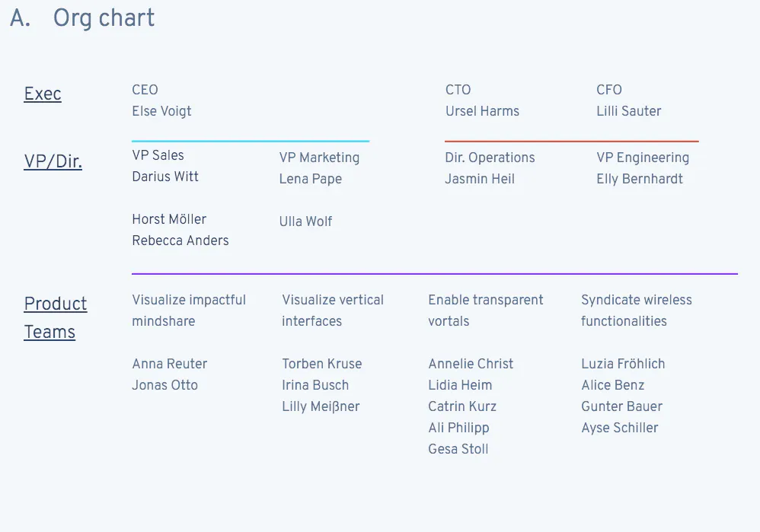Select the Enable transparent vortals team title

coord(486,311)
